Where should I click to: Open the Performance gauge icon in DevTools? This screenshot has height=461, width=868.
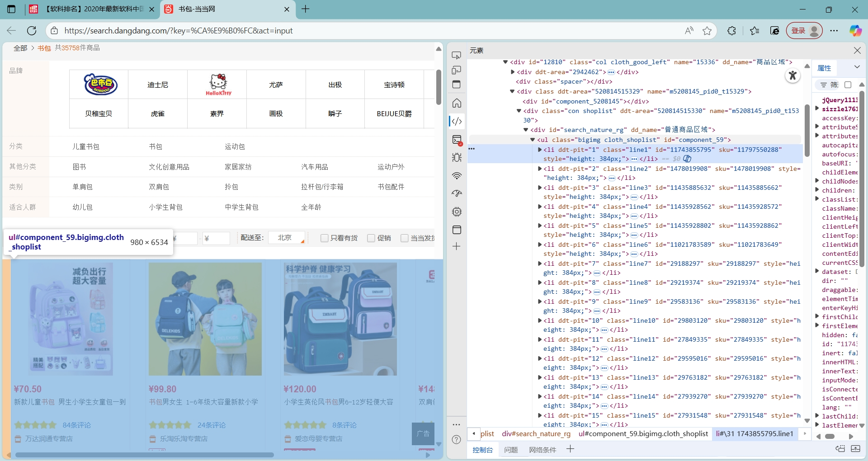[457, 193]
